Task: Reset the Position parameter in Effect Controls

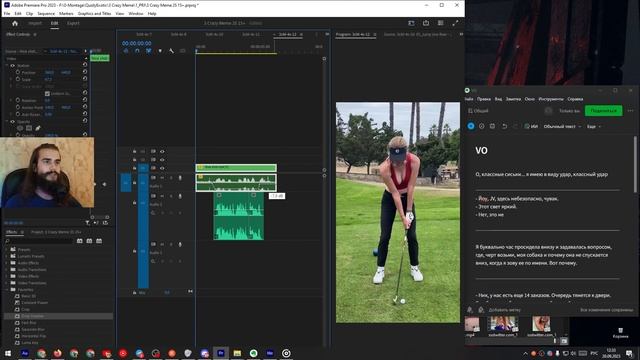Action: pyautogui.click(x=85, y=72)
